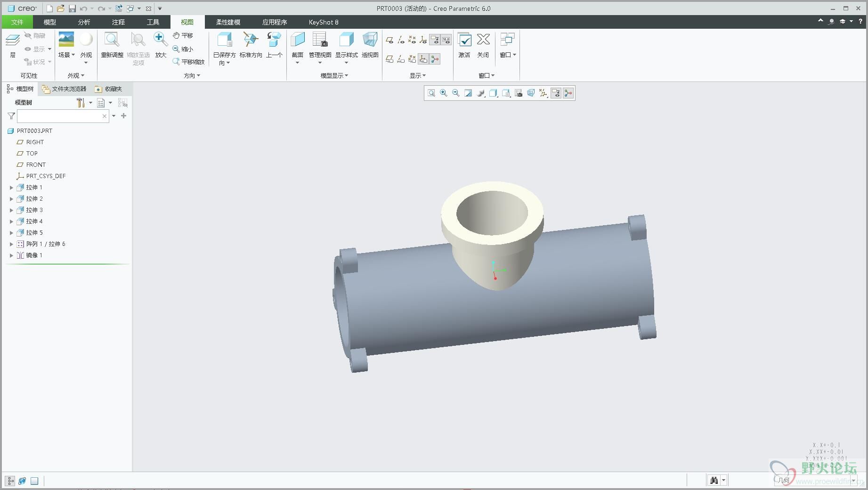Select the TOP datum plane
The image size is (868, 490).
click(x=32, y=153)
